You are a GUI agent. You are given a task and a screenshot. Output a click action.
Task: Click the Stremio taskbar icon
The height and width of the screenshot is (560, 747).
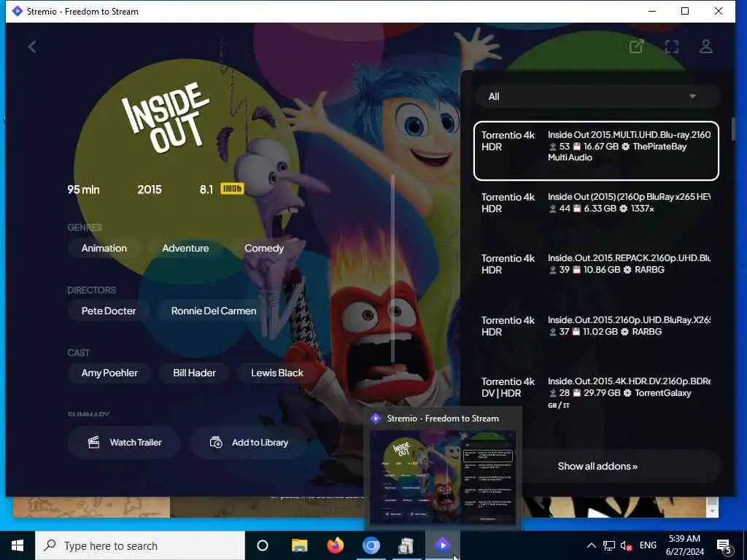tap(442, 545)
